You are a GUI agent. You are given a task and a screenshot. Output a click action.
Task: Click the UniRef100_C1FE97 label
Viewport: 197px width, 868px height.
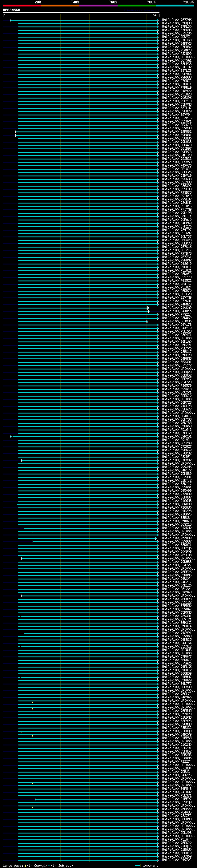click(x=176, y=799)
